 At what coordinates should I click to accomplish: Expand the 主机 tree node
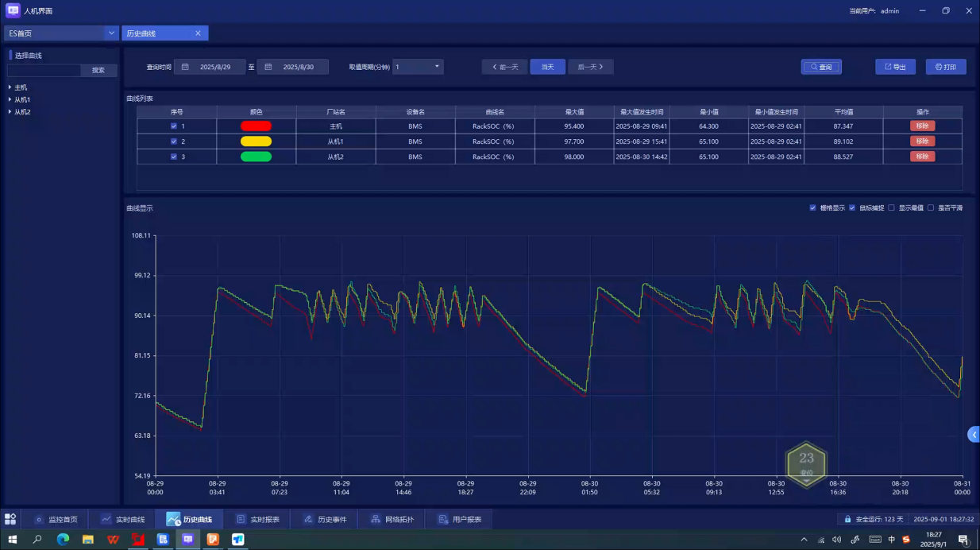(x=10, y=87)
